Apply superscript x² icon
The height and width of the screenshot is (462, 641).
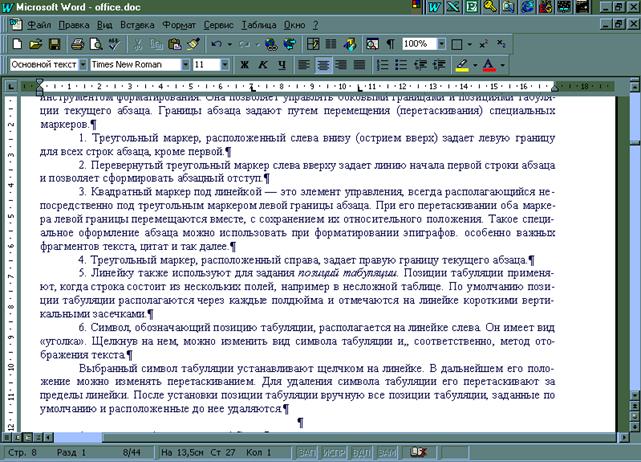[x=484, y=44]
